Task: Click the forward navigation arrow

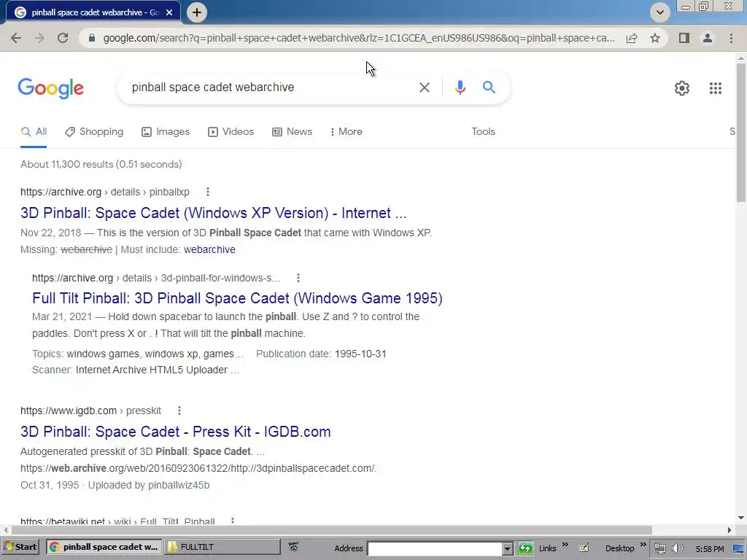Action: pos(39,38)
